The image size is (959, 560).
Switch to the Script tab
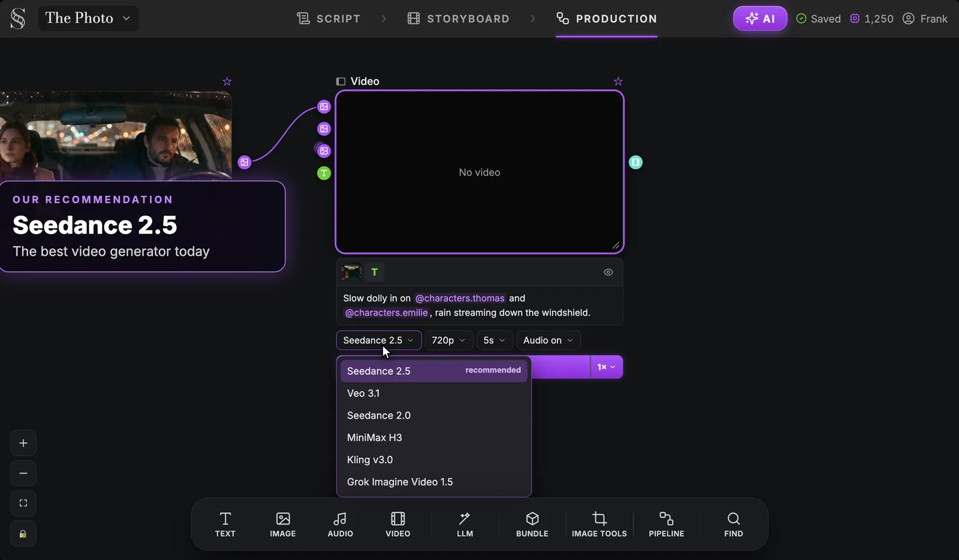[x=328, y=19]
